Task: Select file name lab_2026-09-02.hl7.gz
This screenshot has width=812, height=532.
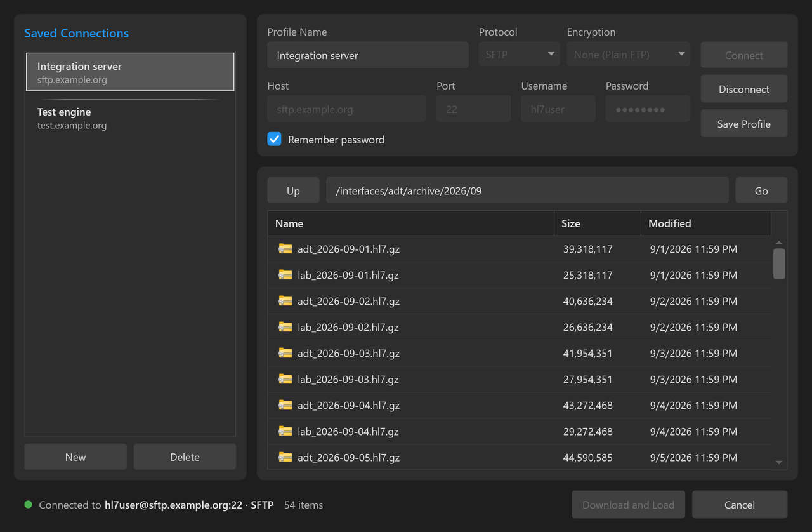Action: [348, 328]
